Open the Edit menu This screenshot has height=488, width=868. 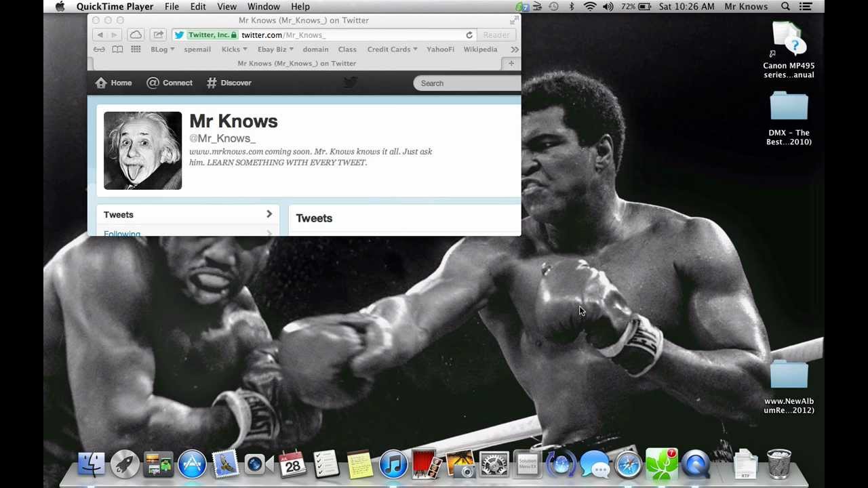[x=198, y=7]
